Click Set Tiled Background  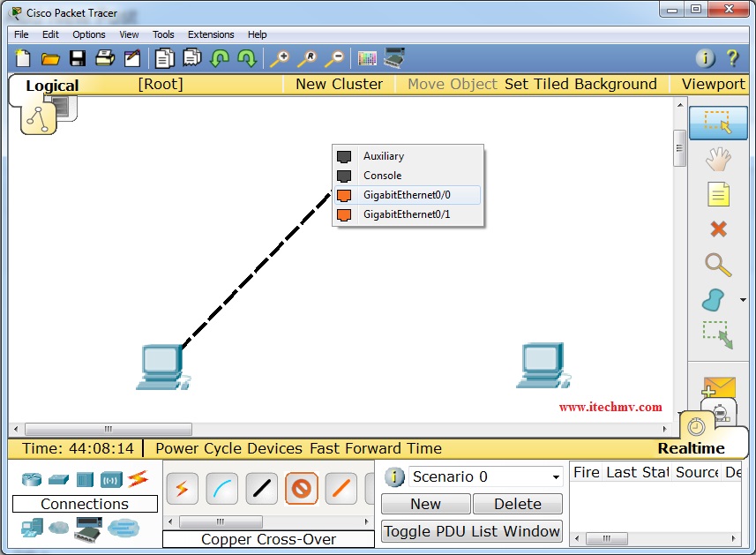[580, 84]
